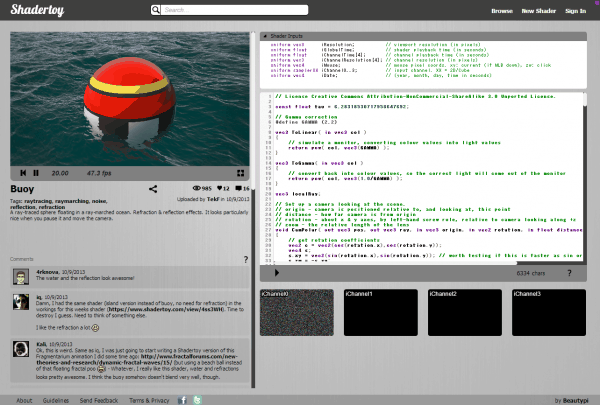Select the iChannel2 input slot

click(x=465, y=312)
